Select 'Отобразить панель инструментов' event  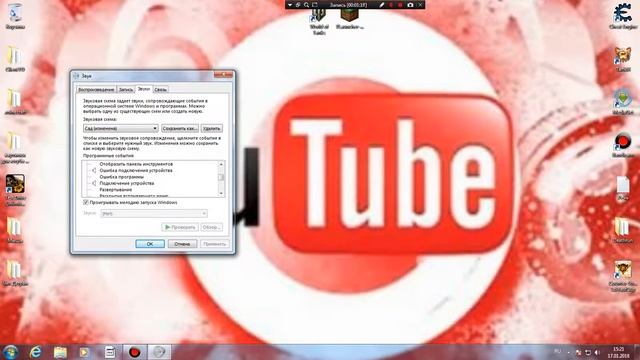coord(136,164)
